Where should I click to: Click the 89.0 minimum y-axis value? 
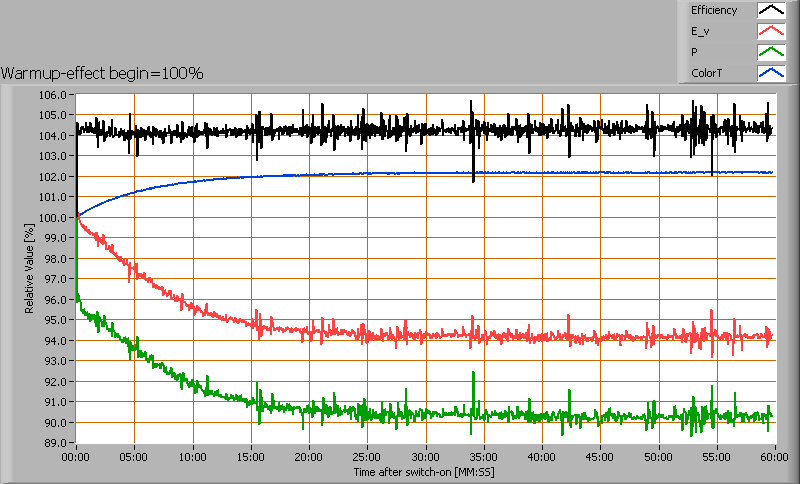tap(54, 443)
